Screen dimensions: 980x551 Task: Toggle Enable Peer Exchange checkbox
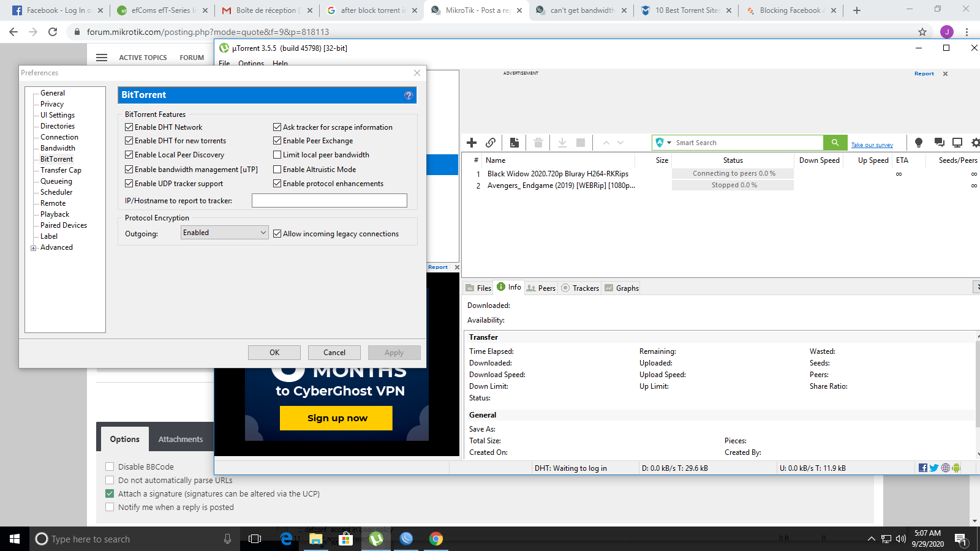tap(277, 141)
